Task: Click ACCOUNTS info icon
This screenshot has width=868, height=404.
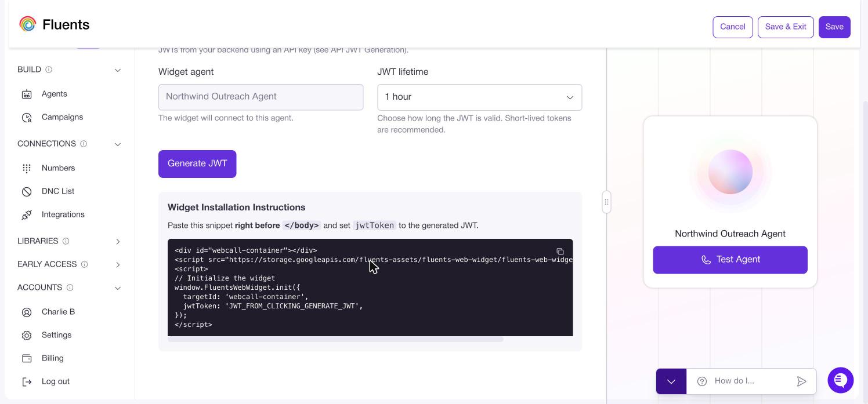Action: pos(70,287)
